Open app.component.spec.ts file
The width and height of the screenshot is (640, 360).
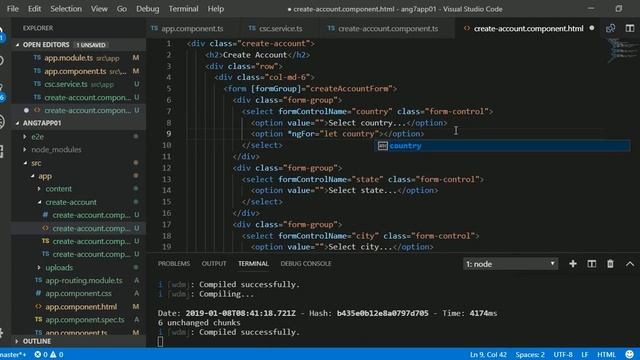[x=85, y=320]
